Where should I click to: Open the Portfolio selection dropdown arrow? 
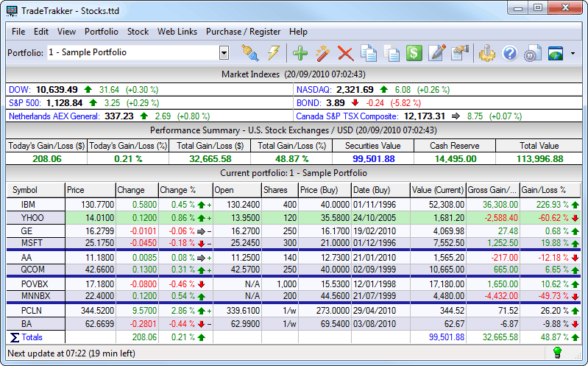(x=224, y=53)
